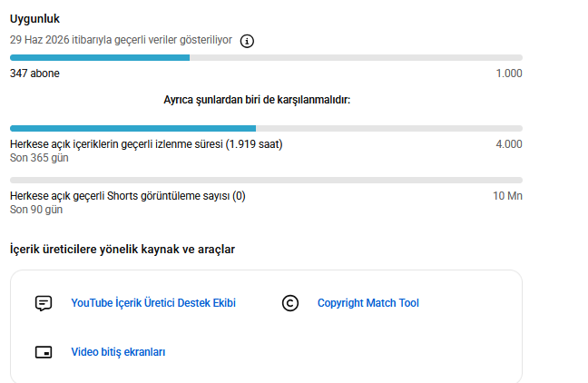Click the 10 Mn Shorts target value
588x383 pixels.
pos(507,196)
